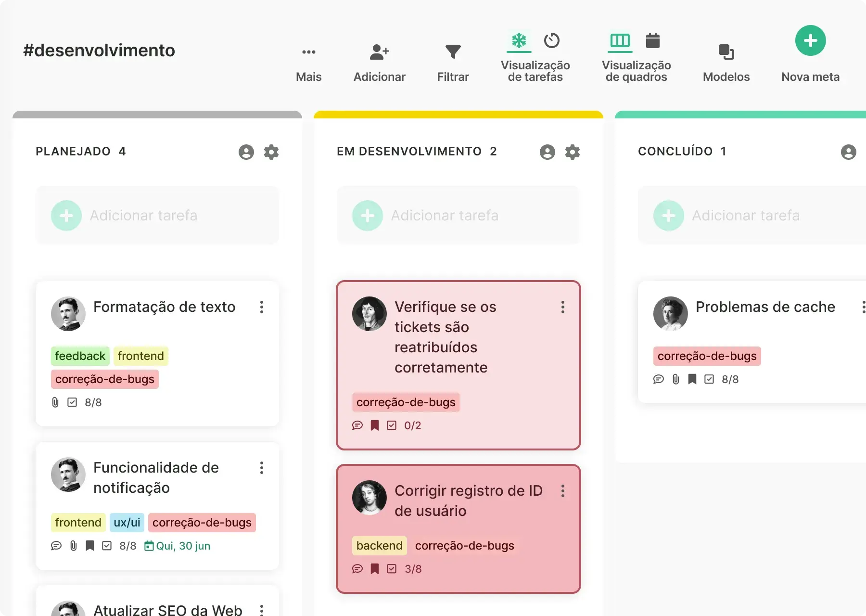Image resolution: width=866 pixels, height=616 pixels.
Task: Select the calendar board view icon
Action: click(652, 40)
